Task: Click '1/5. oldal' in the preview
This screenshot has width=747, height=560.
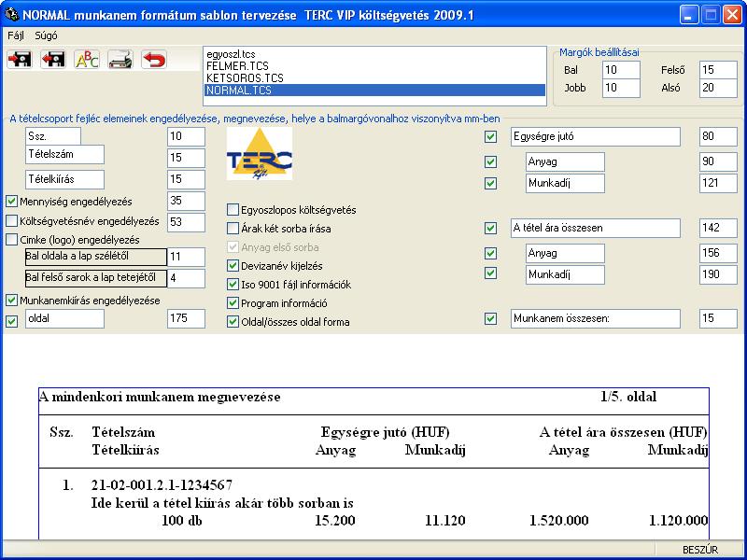Action: 628,398
